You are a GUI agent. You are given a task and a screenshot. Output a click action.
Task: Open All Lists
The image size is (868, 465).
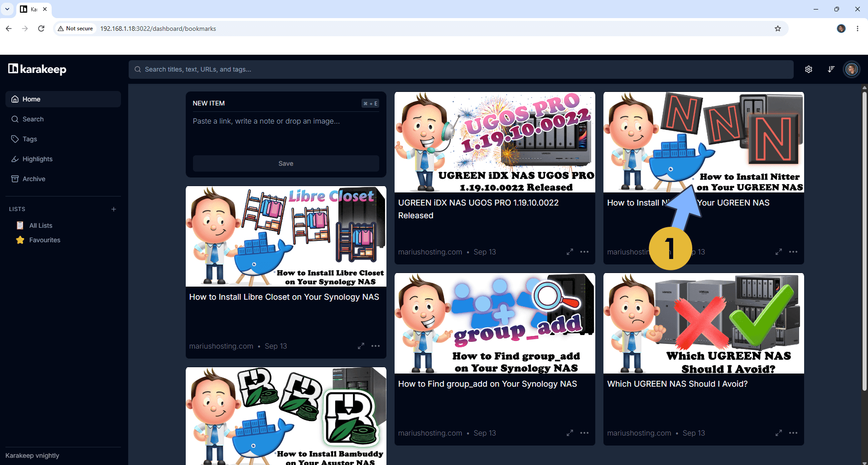[41, 225]
